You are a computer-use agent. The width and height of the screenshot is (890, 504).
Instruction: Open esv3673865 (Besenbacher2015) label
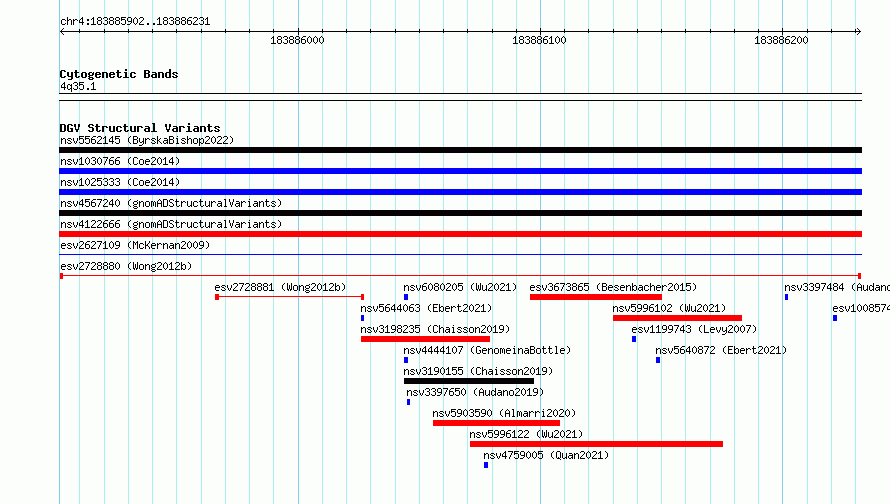click(x=613, y=287)
